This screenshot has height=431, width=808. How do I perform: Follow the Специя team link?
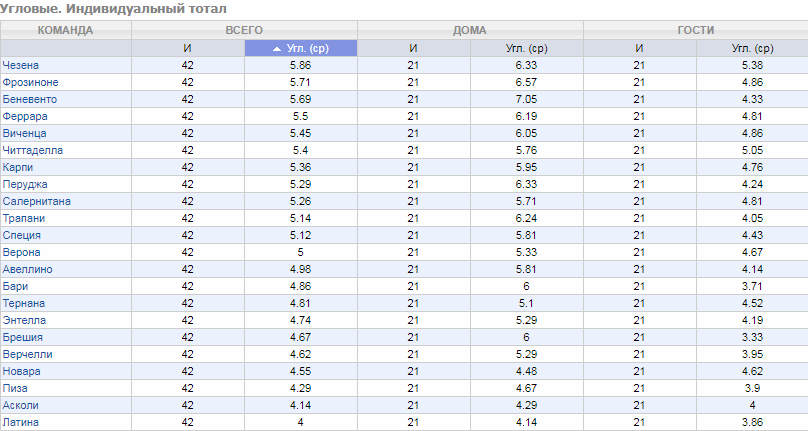(22, 235)
